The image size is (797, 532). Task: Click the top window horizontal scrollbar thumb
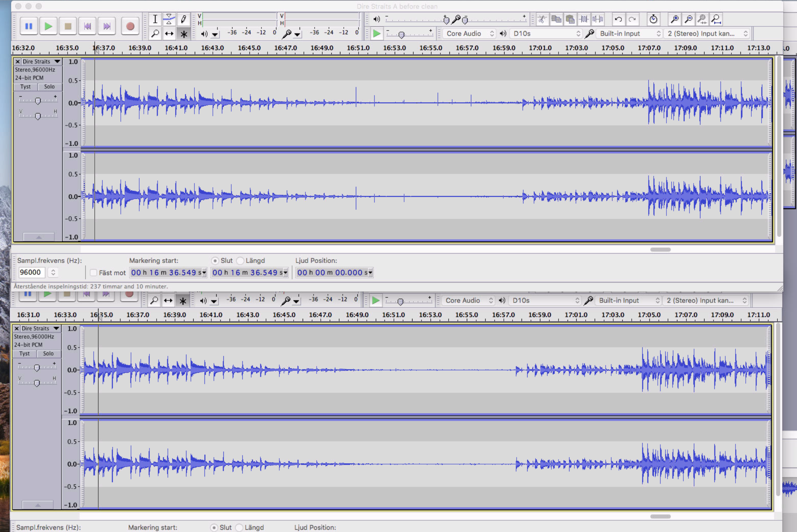click(x=660, y=249)
